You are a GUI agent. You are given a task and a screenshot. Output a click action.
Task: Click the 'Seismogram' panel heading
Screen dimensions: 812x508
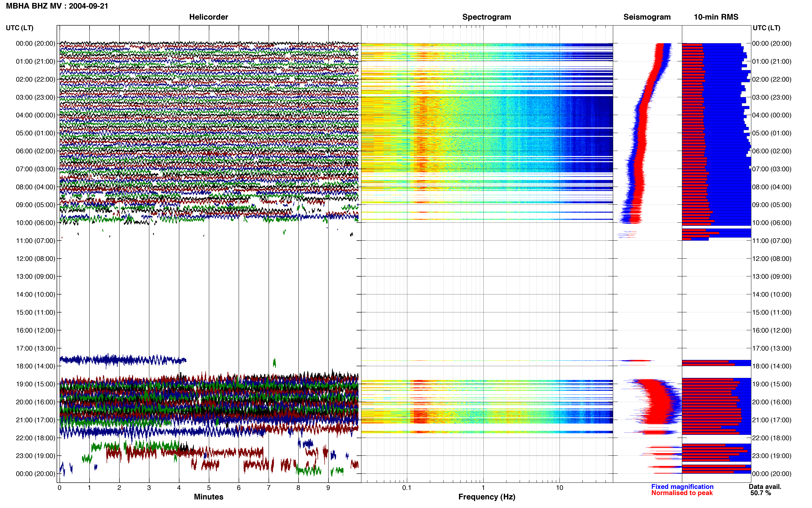[x=647, y=17]
